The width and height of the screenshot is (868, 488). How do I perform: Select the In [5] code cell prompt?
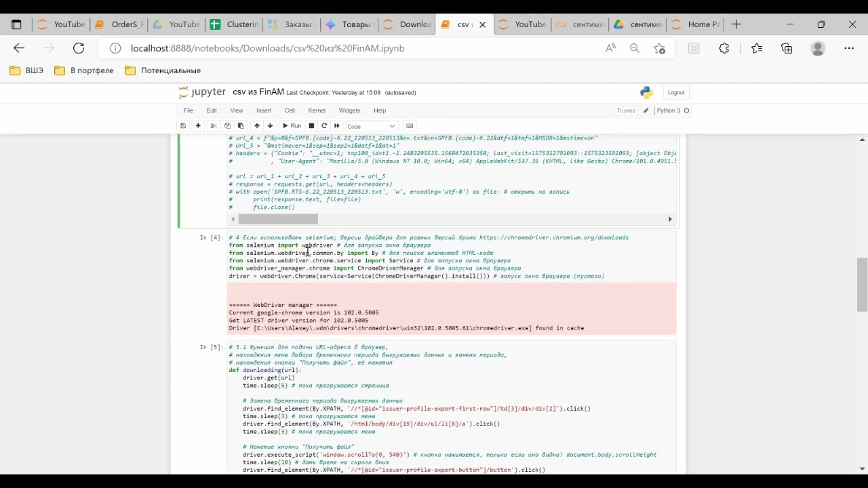(211, 347)
